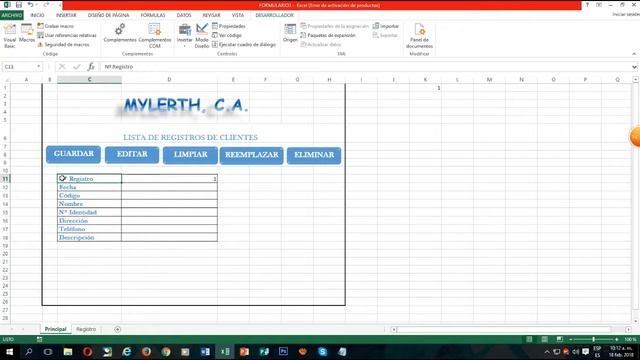Open the XML Origen pane
Screen dimensions: 640x360
coord(290,33)
